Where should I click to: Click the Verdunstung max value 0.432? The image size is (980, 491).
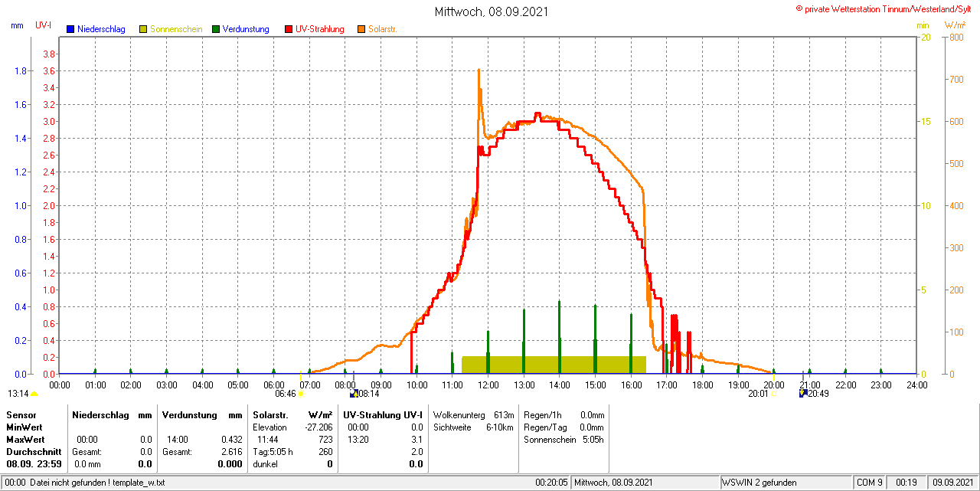point(231,440)
